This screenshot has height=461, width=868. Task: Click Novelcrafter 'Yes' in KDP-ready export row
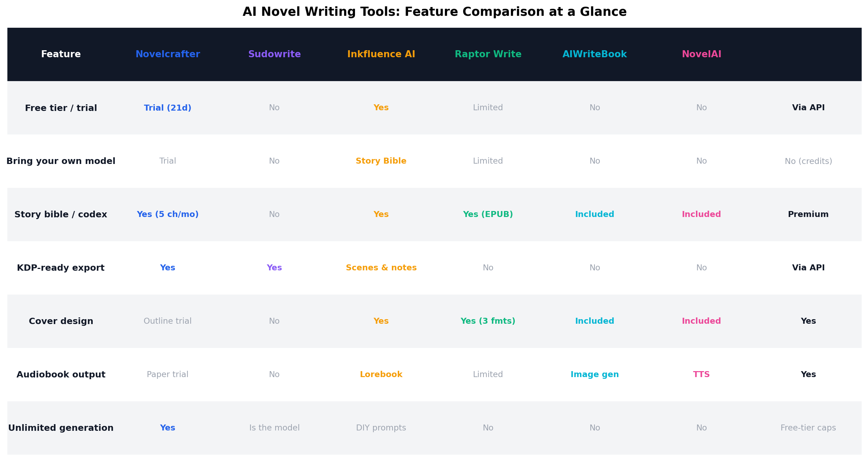167,268
